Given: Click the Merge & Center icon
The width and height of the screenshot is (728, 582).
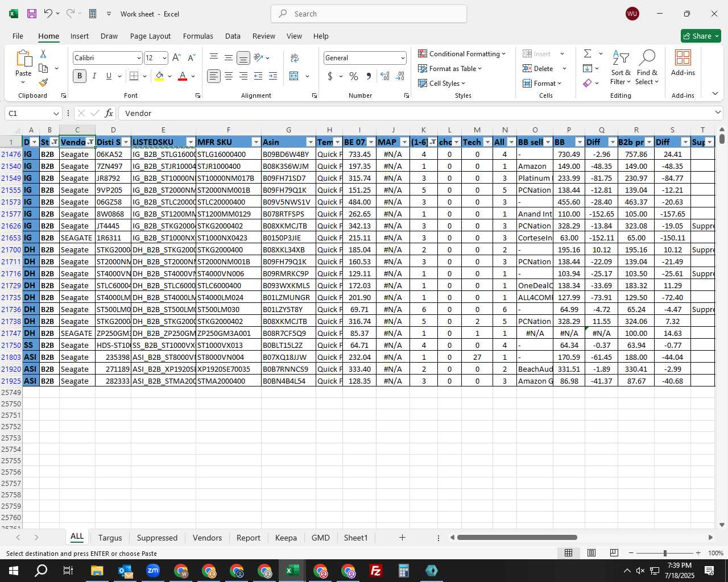Looking at the screenshot, I should 294,76.
